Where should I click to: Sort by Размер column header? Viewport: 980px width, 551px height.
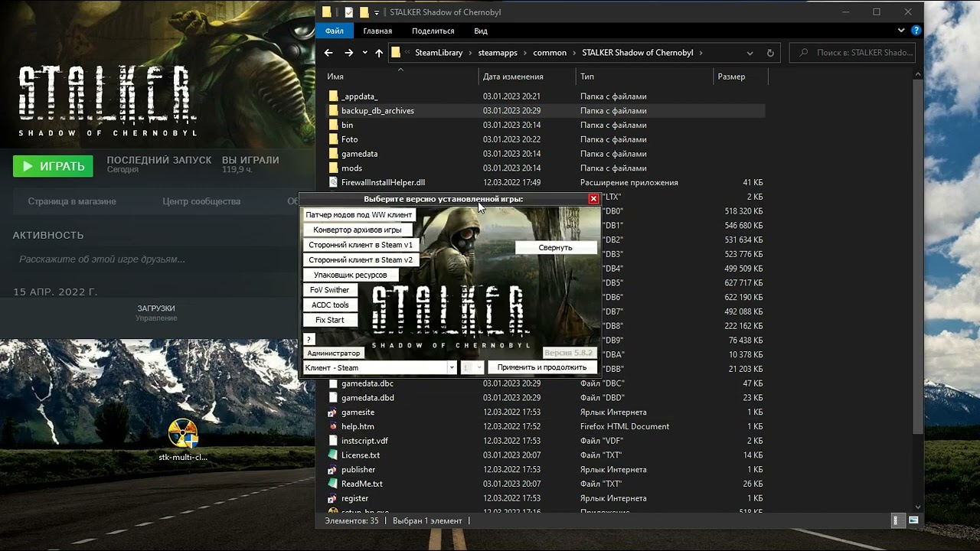731,77
